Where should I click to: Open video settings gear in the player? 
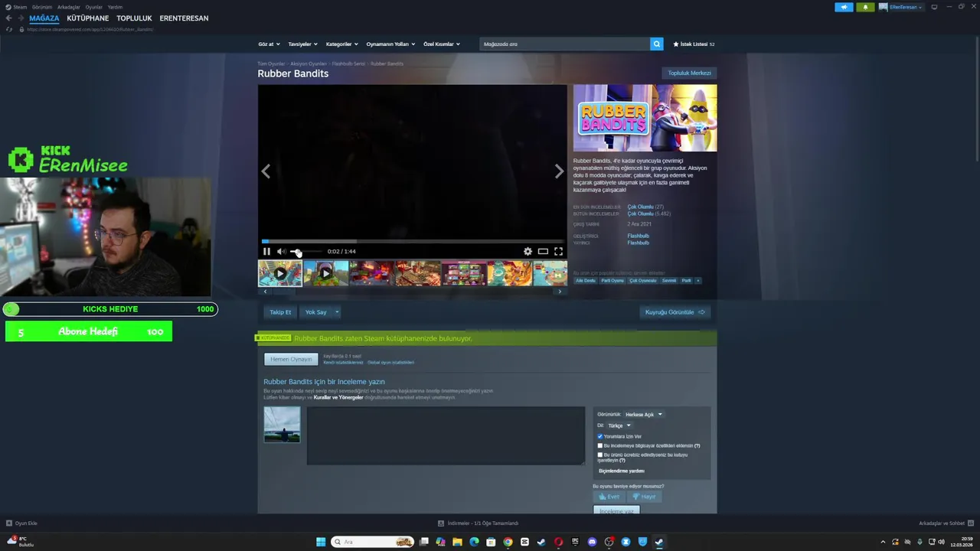click(x=528, y=251)
